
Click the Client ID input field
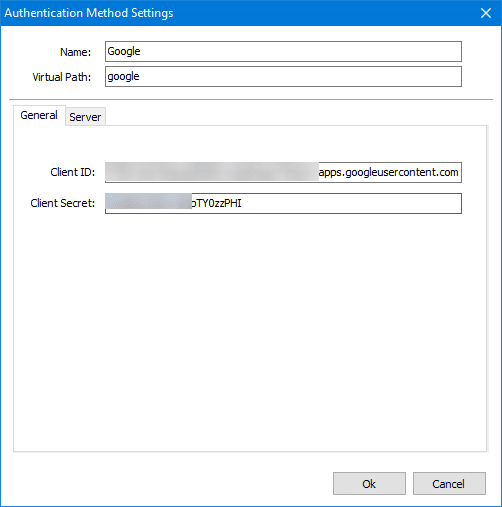pyautogui.click(x=283, y=172)
